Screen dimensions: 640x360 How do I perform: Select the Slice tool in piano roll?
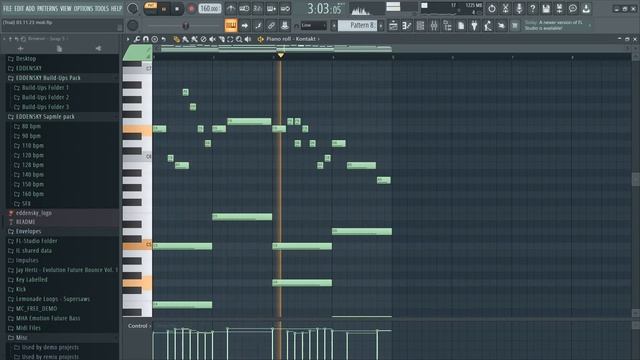point(221,39)
